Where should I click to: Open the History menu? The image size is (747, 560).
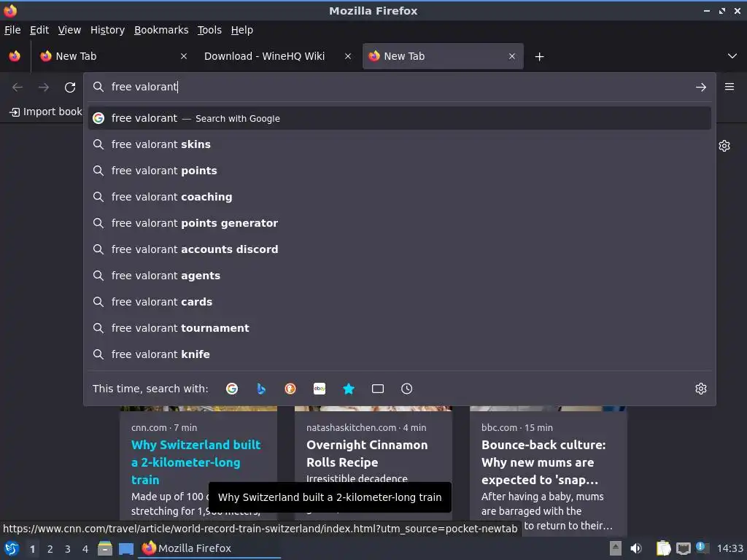click(x=108, y=30)
